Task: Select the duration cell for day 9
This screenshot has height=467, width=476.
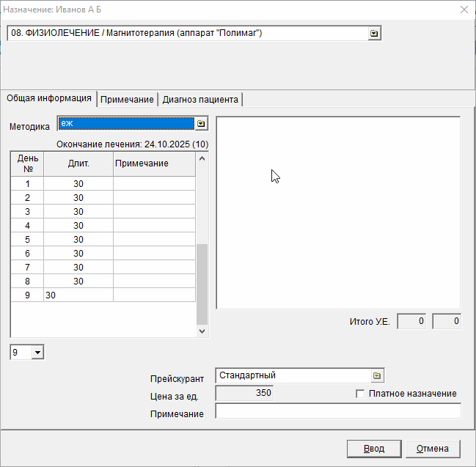Action: tap(78, 295)
